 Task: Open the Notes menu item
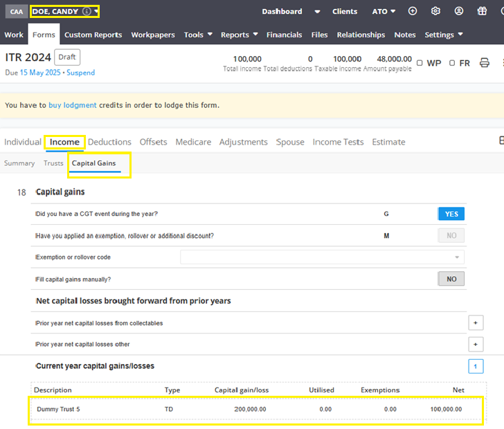(x=405, y=35)
